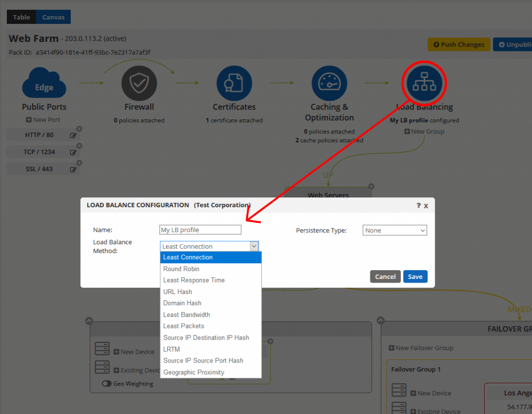Image resolution: width=532 pixels, height=414 pixels.
Task: Click the Name input field
Action: coord(200,230)
